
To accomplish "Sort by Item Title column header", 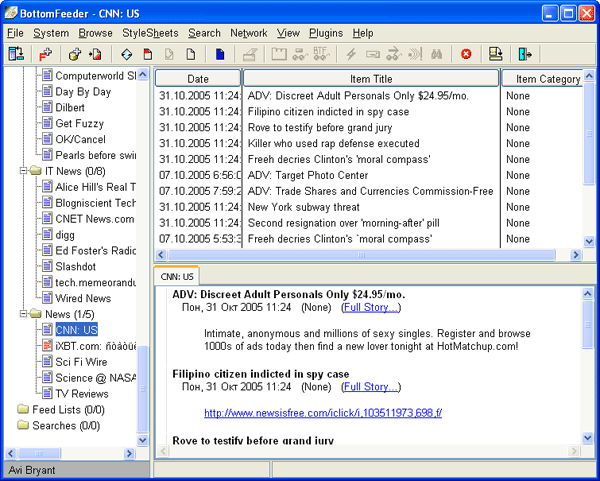I will (x=370, y=78).
